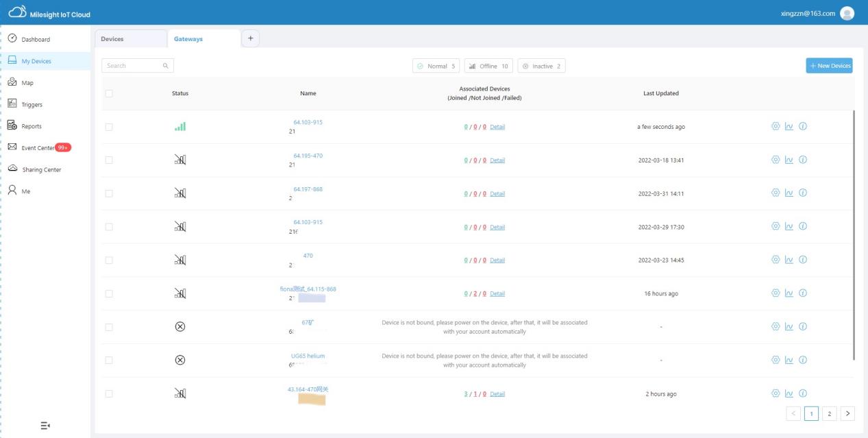This screenshot has height=438, width=868.
Task: Open Event Center in the sidebar
Action: point(45,148)
